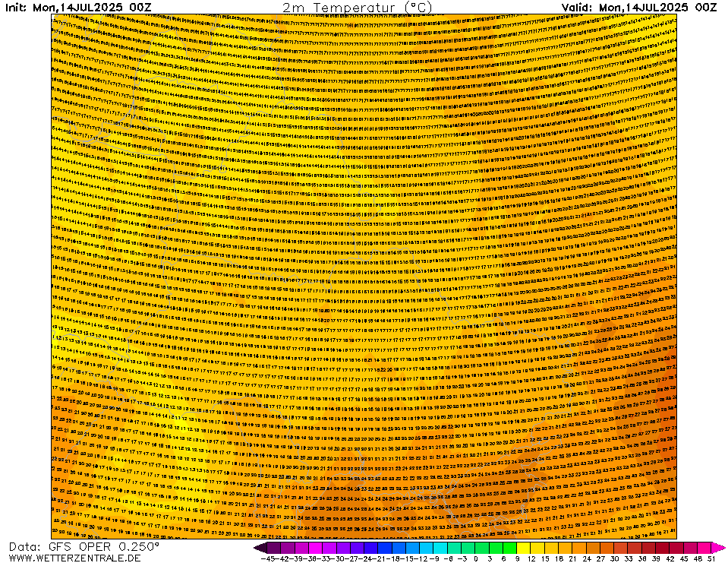Click the '30' legend label
This screenshot has height=563, width=728.
click(x=614, y=558)
